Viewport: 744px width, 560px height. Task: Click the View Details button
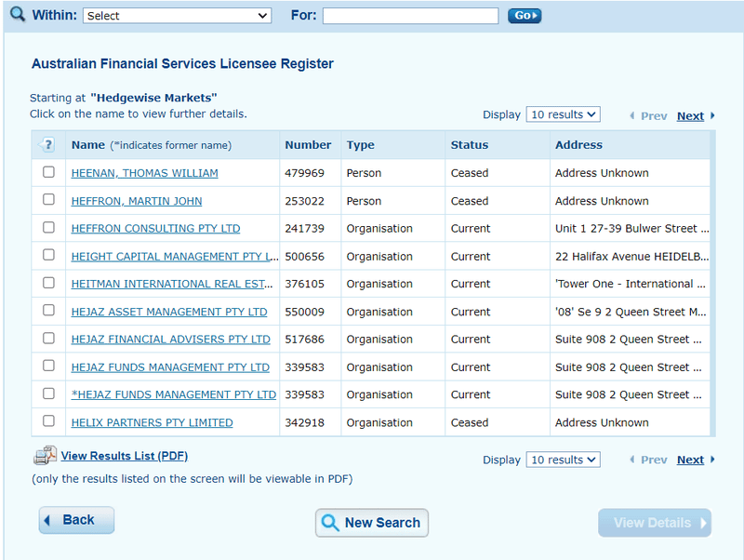click(x=655, y=523)
